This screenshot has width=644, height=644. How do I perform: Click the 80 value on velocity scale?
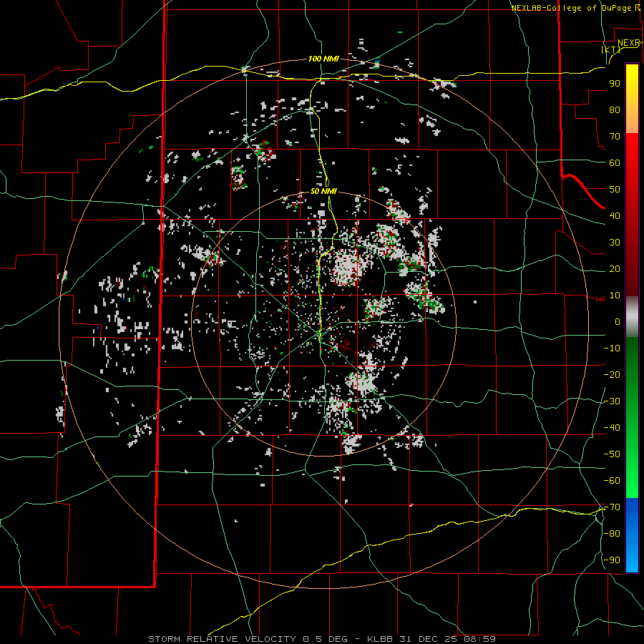coord(615,110)
